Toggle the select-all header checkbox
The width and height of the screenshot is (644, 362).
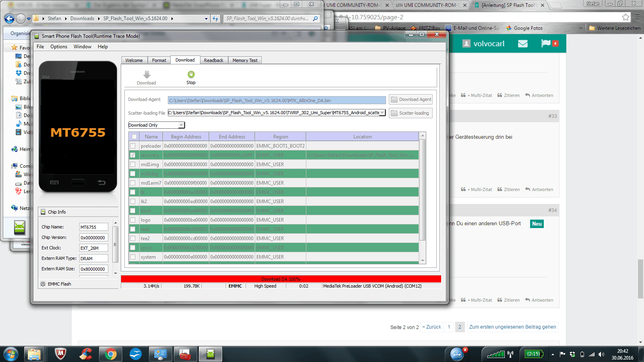(134, 137)
